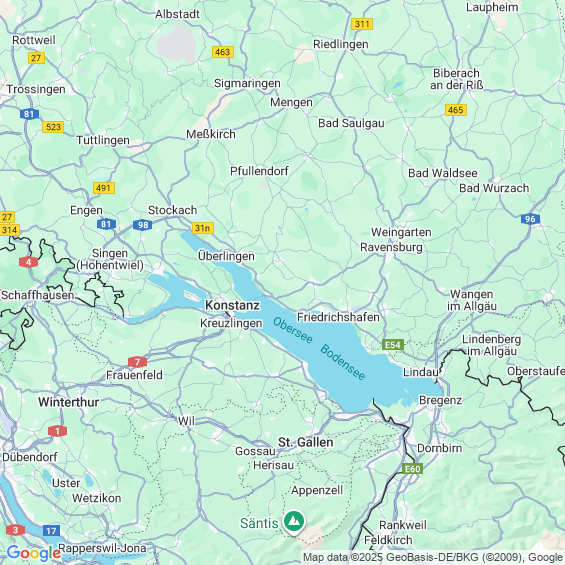Click the Map data copyright text
Viewport: 565px width, 565px height.
(433, 558)
